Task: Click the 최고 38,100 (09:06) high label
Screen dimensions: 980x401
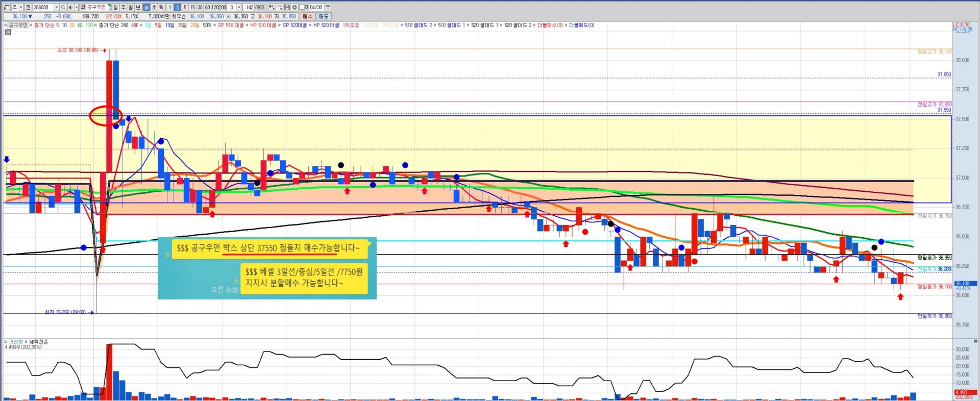Action: point(78,50)
